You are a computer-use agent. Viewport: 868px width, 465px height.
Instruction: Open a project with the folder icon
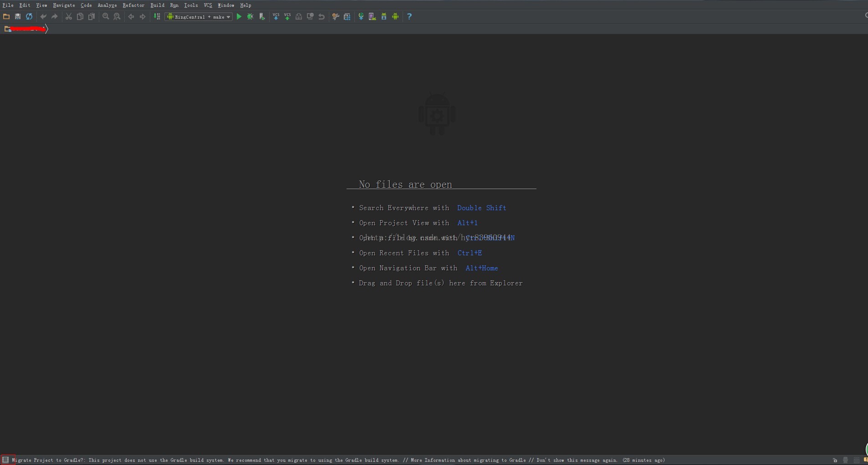tap(6, 16)
